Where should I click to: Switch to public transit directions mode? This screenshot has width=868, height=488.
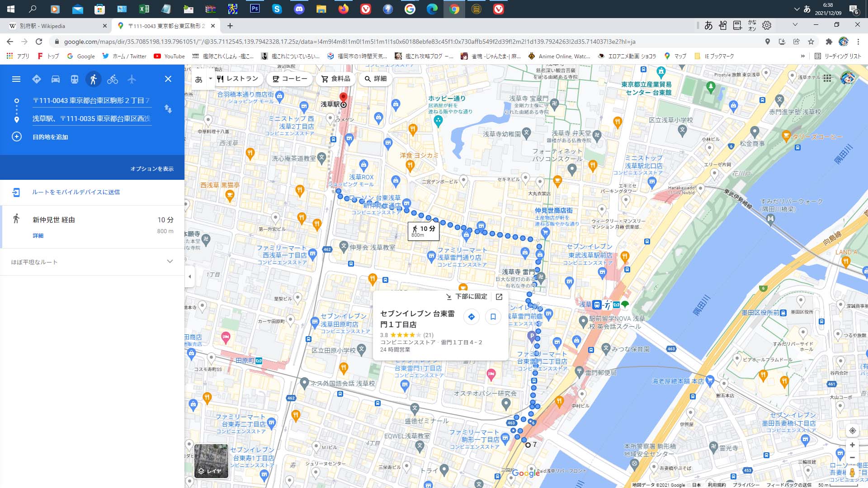point(75,79)
